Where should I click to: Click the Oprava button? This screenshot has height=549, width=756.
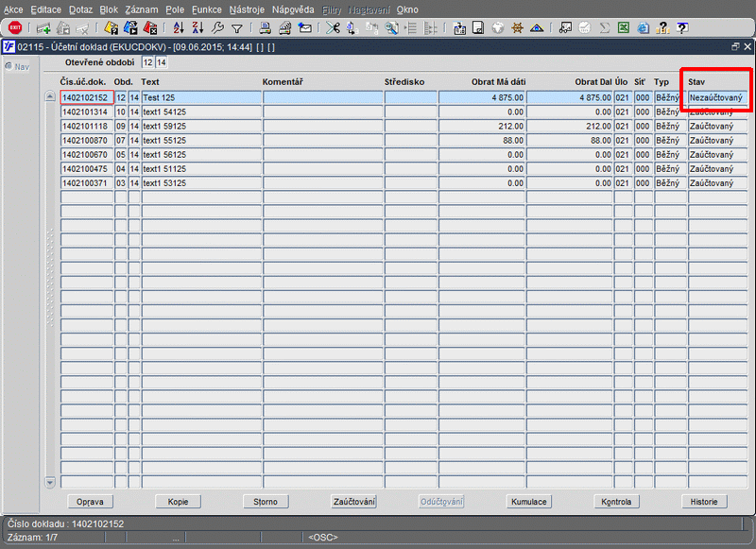90,502
